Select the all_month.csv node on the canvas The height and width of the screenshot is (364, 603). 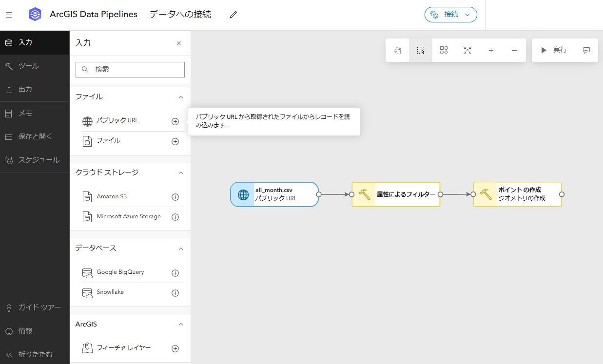[x=274, y=194]
